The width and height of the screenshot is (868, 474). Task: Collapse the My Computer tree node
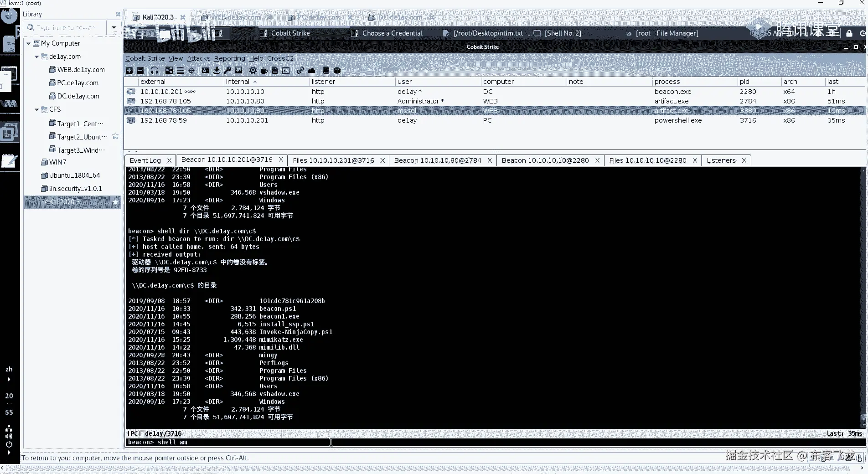29,43
